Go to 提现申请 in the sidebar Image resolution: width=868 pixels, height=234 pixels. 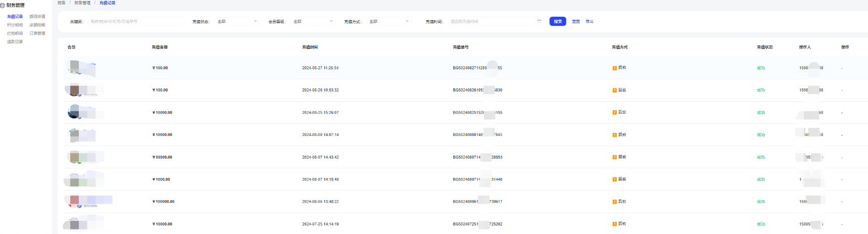(37, 17)
